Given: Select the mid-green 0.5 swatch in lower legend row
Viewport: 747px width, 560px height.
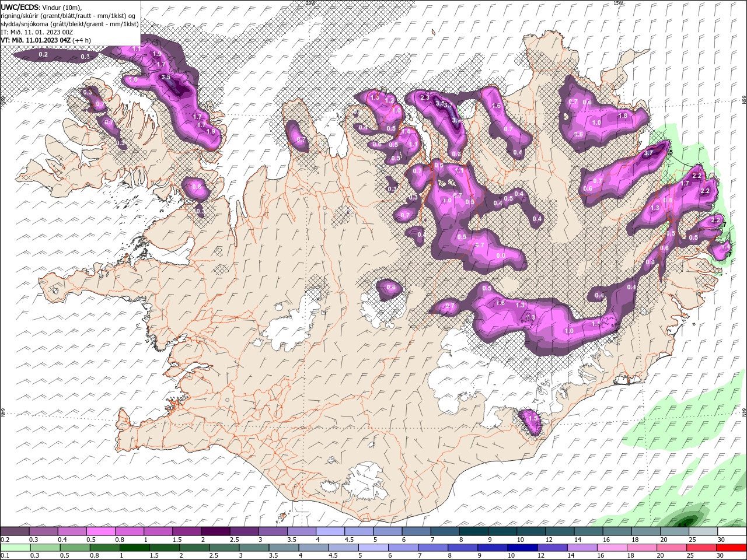Looking at the screenshot, I should coord(75,548).
